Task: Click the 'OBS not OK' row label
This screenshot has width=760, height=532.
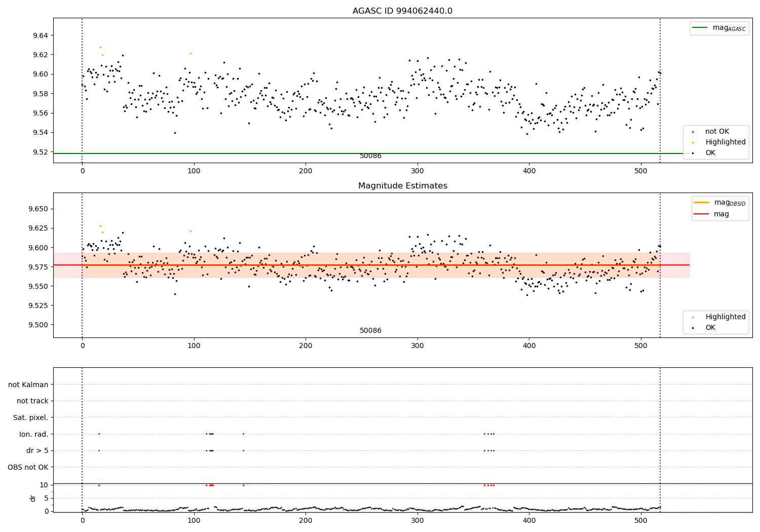Action: click(28, 467)
